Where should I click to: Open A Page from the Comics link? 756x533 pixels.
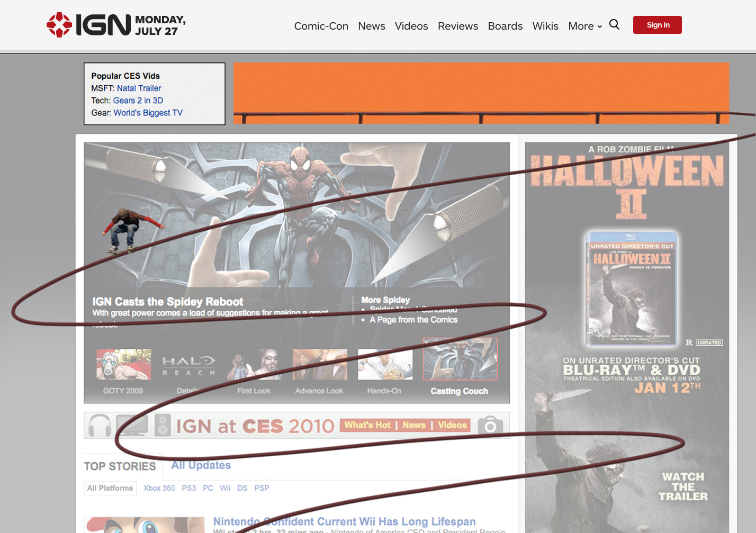pyautogui.click(x=413, y=320)
